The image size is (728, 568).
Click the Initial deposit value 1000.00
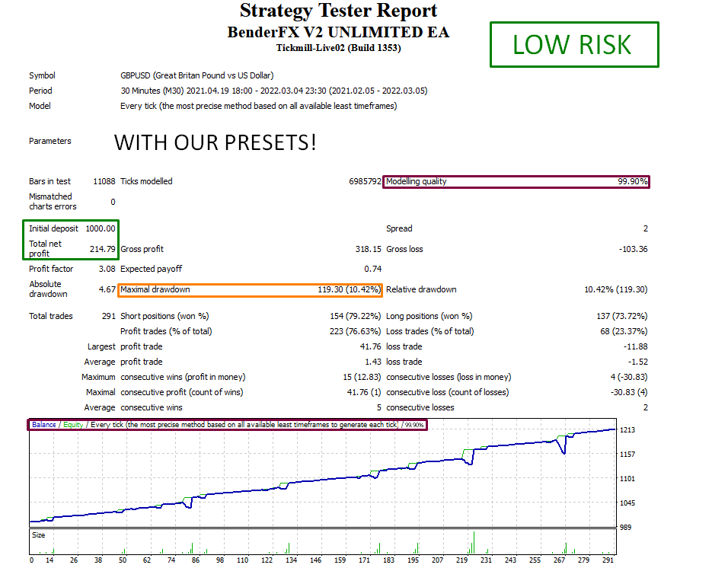pos(101,228)
